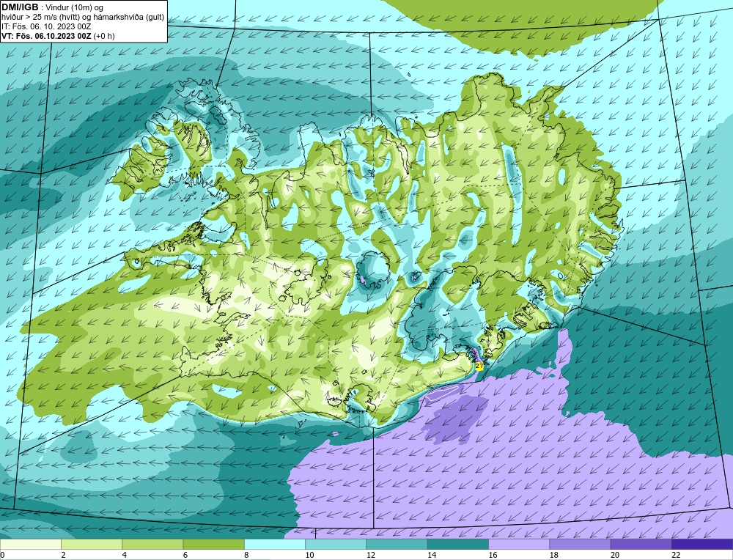The width and height of the screenshot is (733, 560).
Task: Click the 18–20 m/s medium purple legend swatch
Action: pyautogui.click(x=580, y=545)
